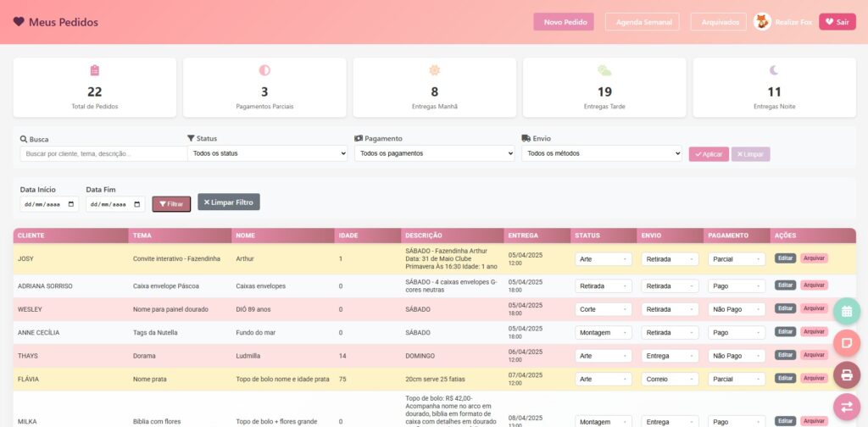
Task: Open Agenda Semanal
Action: coord(643,22)
